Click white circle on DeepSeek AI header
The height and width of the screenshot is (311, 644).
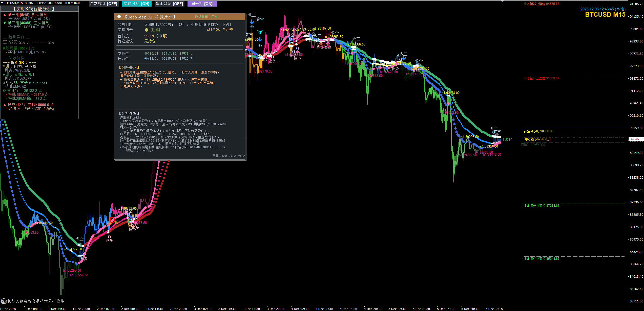click(119, 17)
